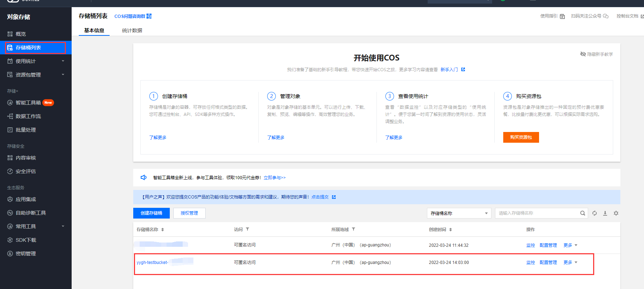Click creation time 2022-03-24 11:44:32 cell
This screenshot has height=289, width=644.
449,245
